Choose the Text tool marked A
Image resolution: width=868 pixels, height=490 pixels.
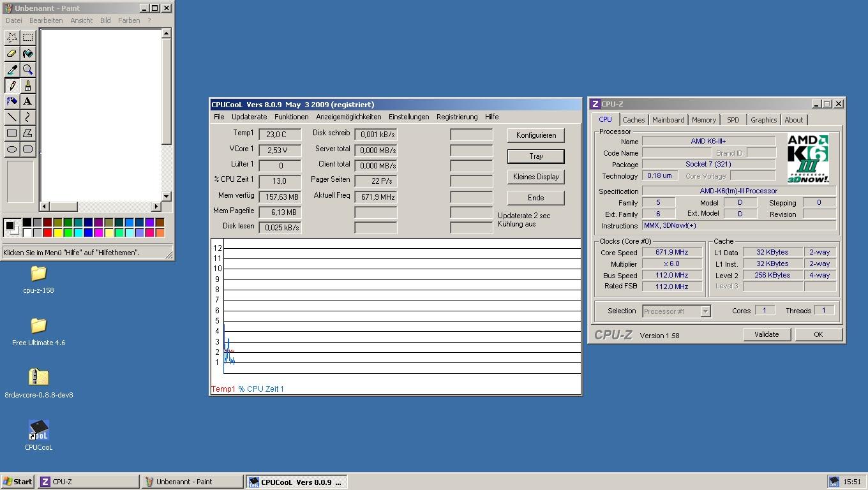[27, 101]
